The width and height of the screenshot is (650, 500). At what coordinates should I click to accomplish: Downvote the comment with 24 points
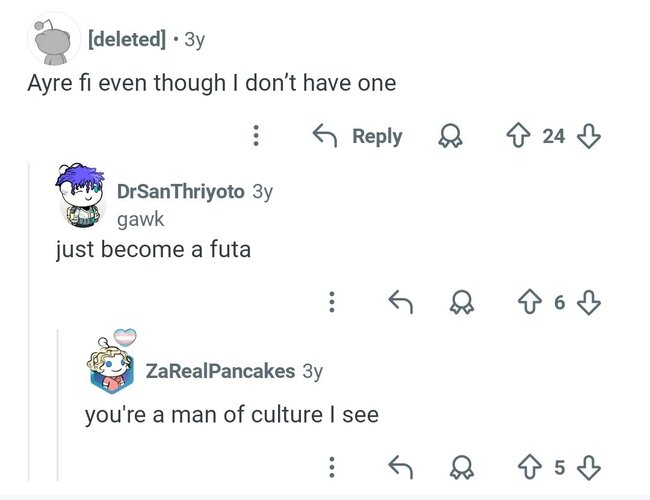coord(589,136)
